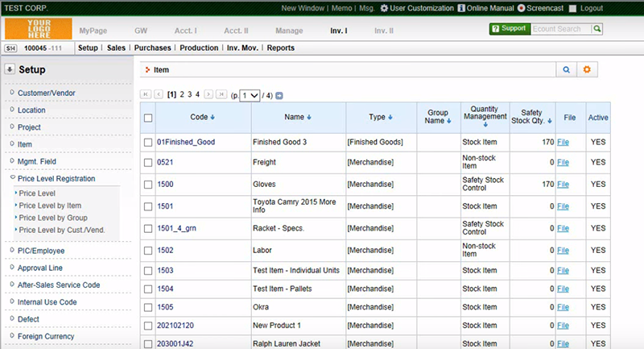Viewport: 644px width, 349px height.
Task: Click the green Support button
Action: pos(509,29)
